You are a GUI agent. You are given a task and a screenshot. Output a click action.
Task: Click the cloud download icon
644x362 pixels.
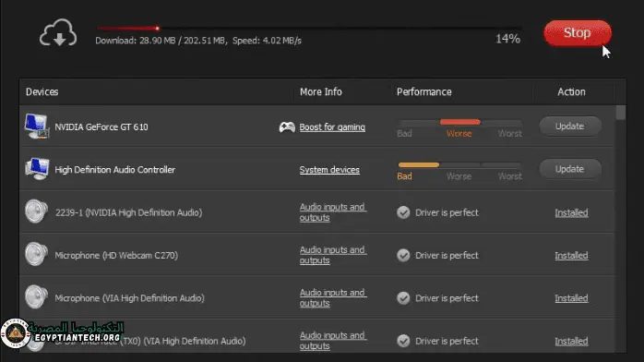click(x=58, y=32)
